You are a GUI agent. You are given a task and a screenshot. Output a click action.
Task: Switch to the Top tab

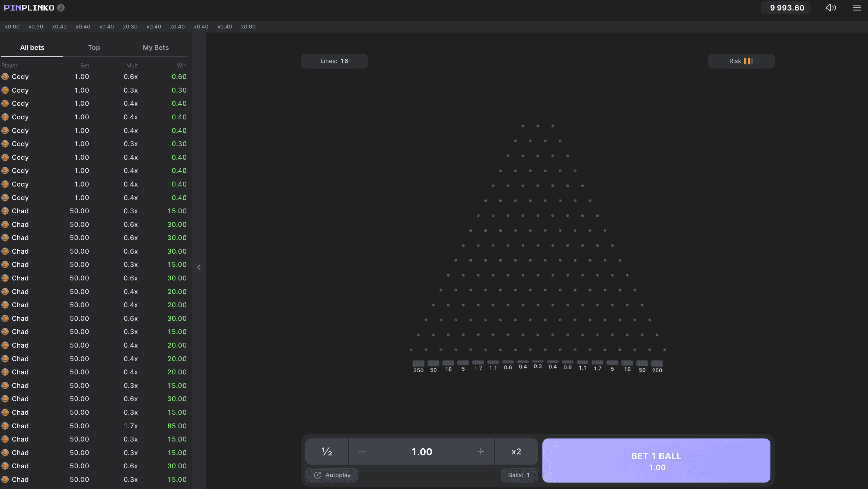pyautogui.click(x=94, y=47)
